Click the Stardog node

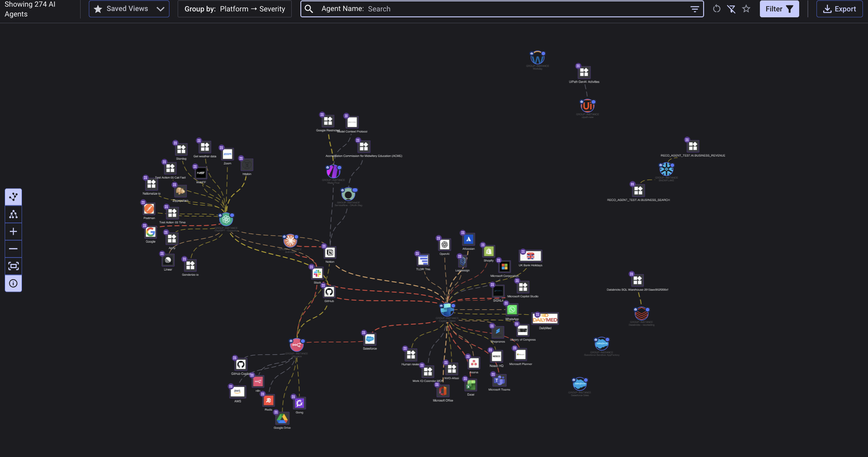click(181, 149)
